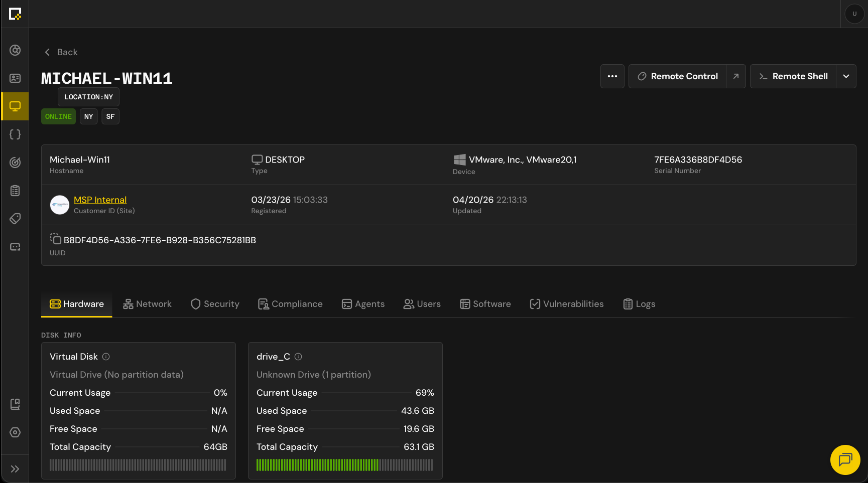
Task: Go back using the Back link
Action: (x=61, y=52)
